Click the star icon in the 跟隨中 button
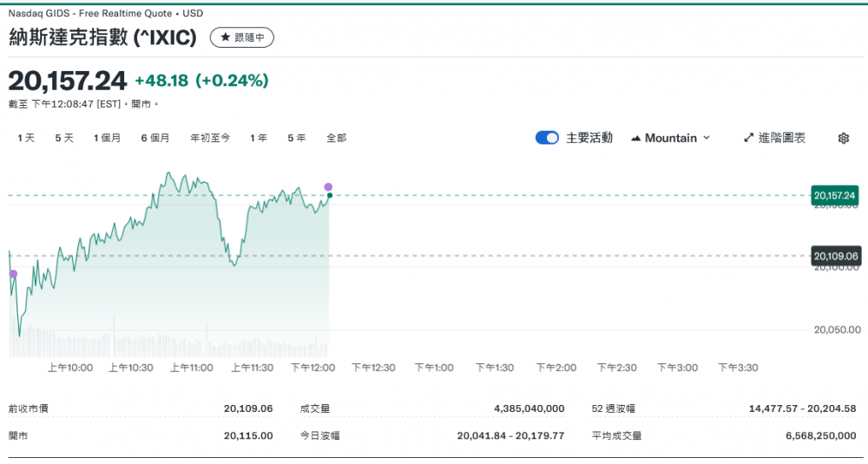This screenshot has height=464, width=868. point(226,37)
